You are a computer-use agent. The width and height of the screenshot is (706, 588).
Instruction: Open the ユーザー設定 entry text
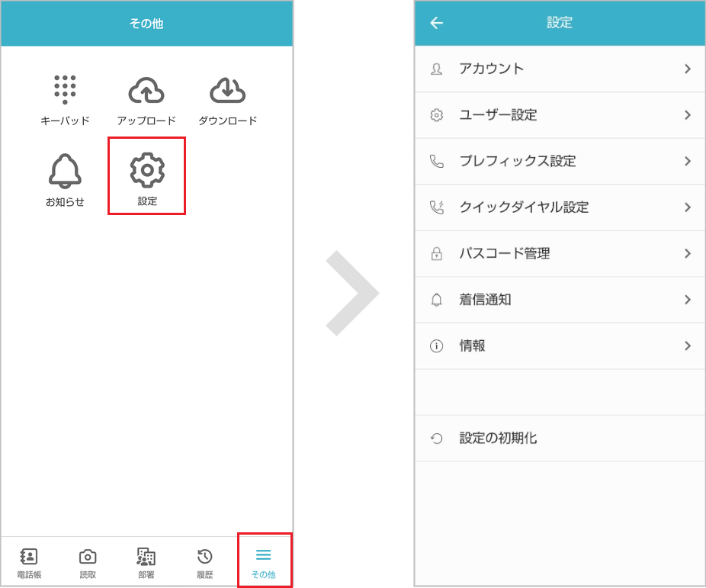point(498,115)
